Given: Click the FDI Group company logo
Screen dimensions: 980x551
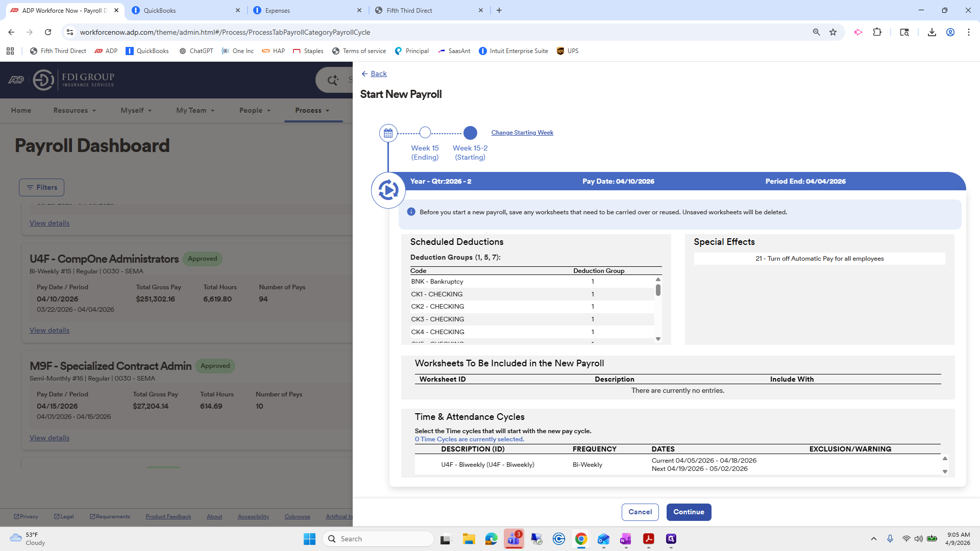Looking at the screenshot, I should [x=74, y=80].
